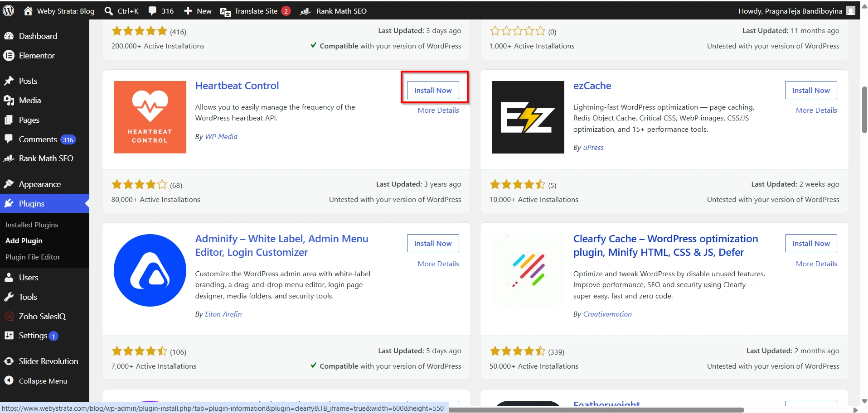Click the Media icon in sidebar

(x=9, y=100)
